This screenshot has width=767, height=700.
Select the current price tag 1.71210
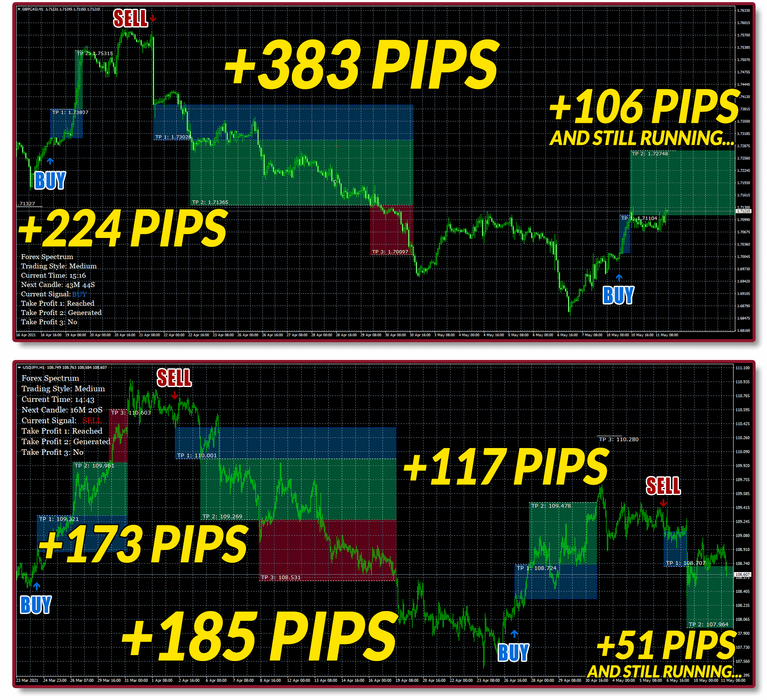(743, 211)
